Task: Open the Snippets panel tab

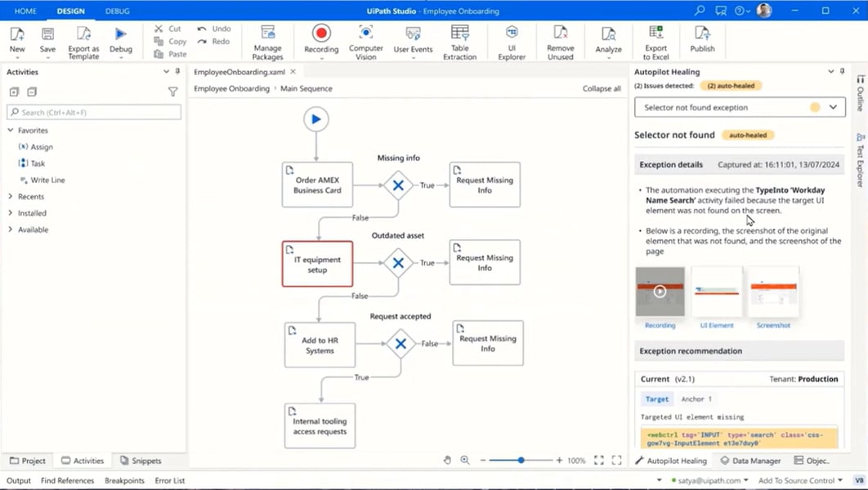Action: 141,461
